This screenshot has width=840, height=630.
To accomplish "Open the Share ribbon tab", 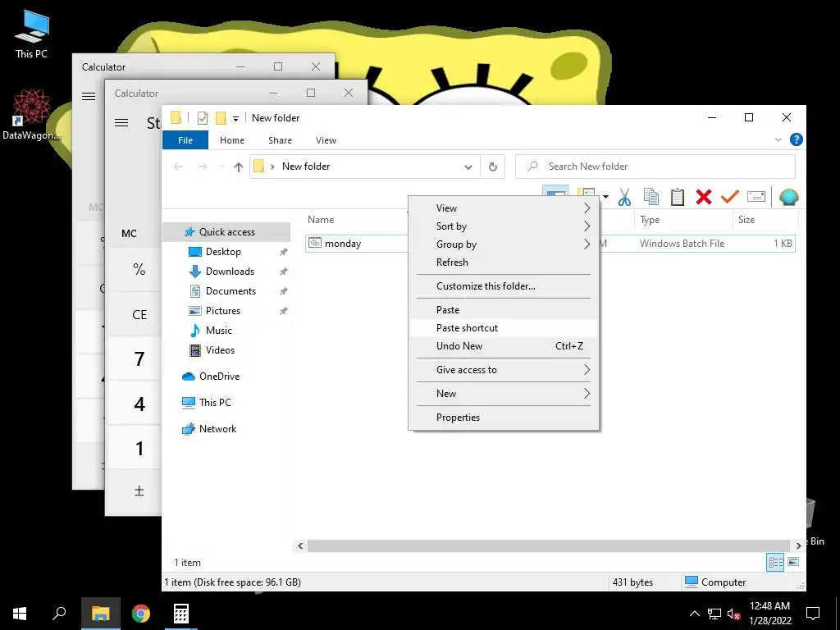I will 281,140.
